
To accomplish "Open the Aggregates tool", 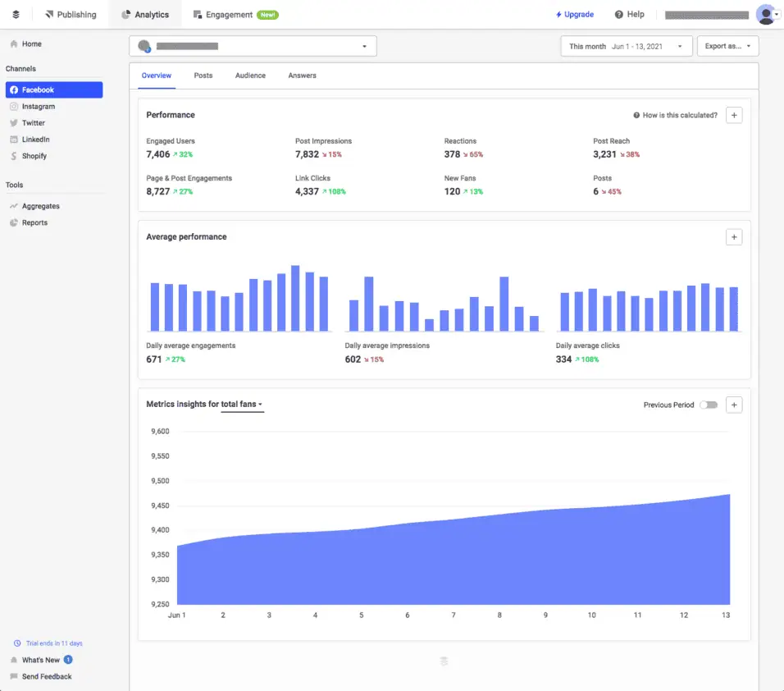I will 40,207.
